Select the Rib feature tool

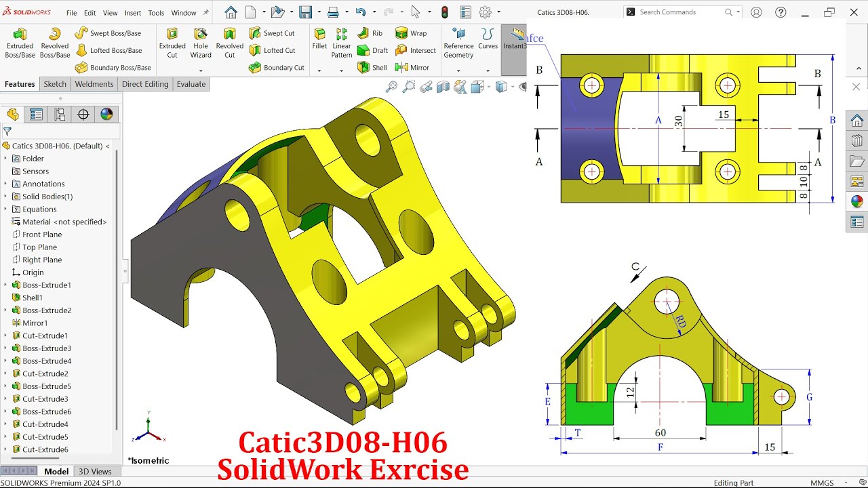click(x=370, y=33)
